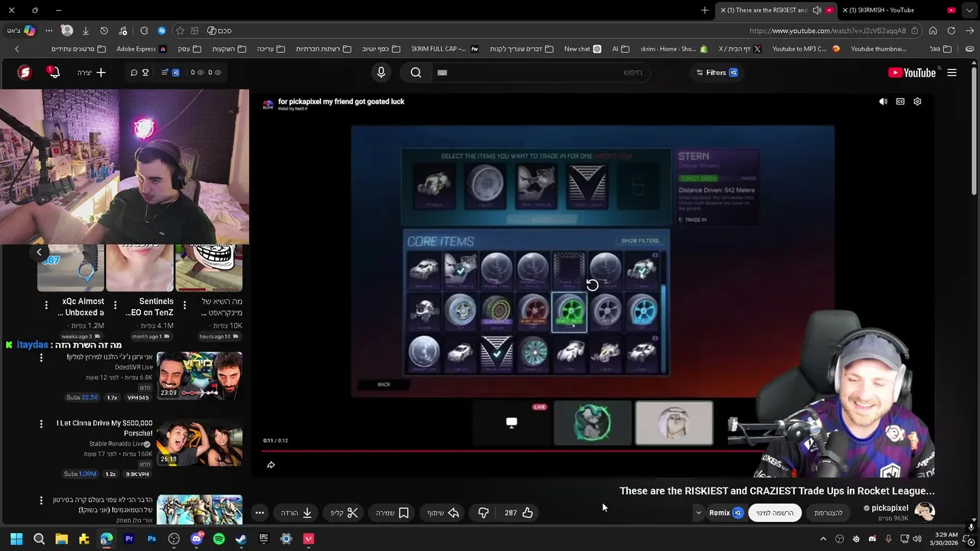Open browser downloads icon
The height and width of the screenshot is (551, 980).
tap(86, 31)
